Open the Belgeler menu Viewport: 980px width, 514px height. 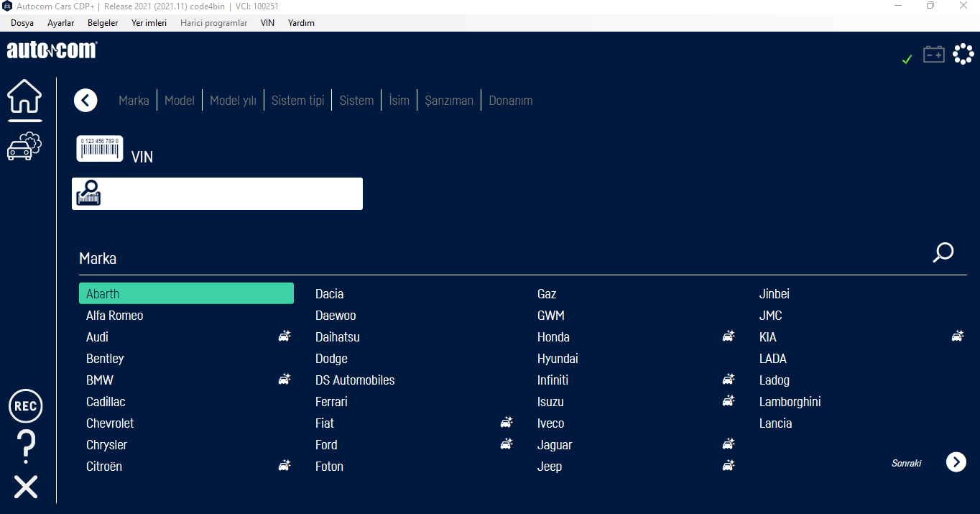click(x=103, y=23)
